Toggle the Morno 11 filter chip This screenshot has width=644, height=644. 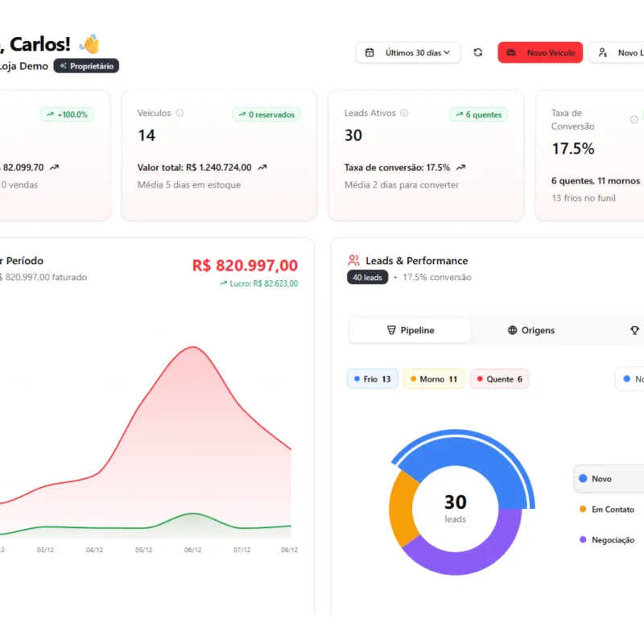[434, 378]
